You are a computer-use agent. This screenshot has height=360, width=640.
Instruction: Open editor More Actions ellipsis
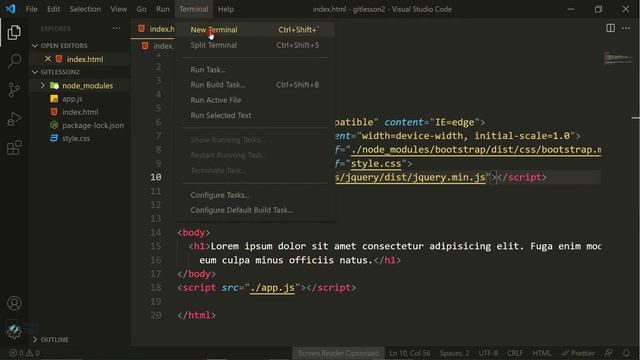pyautogui.click(x=626, y=28)
